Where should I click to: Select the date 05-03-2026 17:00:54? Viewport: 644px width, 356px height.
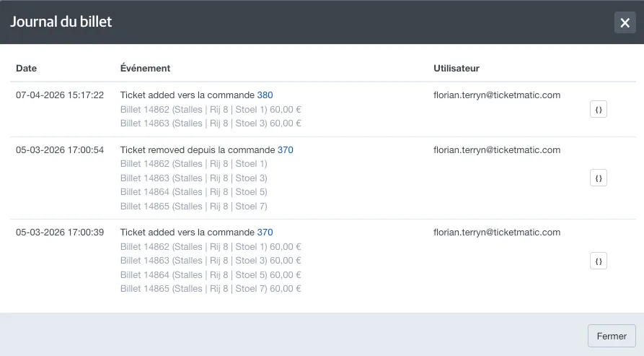(x=60, y=150)
